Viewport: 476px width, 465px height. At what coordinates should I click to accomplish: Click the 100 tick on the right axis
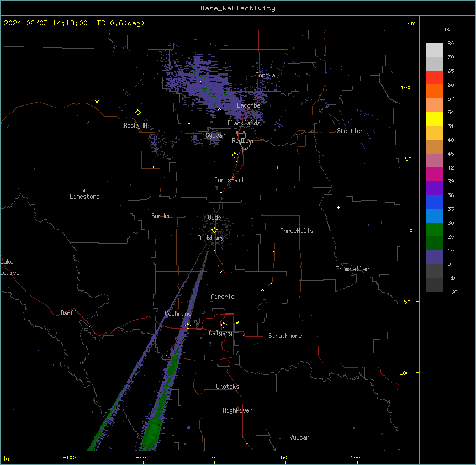coord(405,87)
